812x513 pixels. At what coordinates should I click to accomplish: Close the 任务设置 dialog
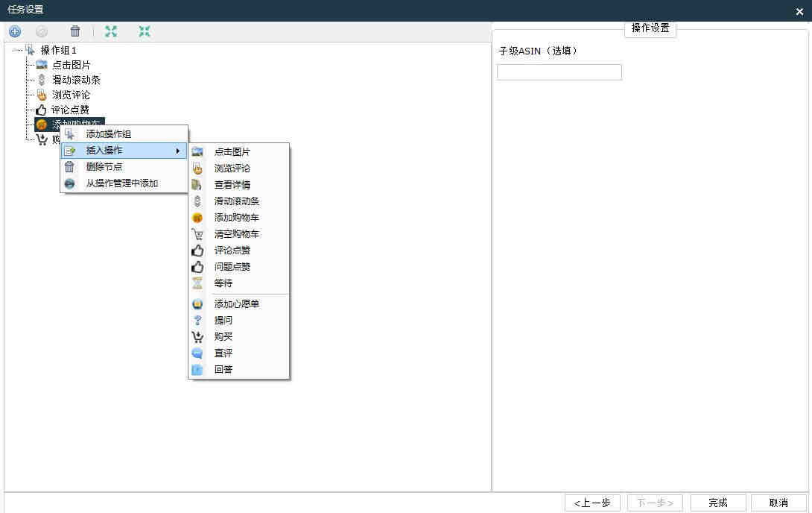(x=799, y=11)
